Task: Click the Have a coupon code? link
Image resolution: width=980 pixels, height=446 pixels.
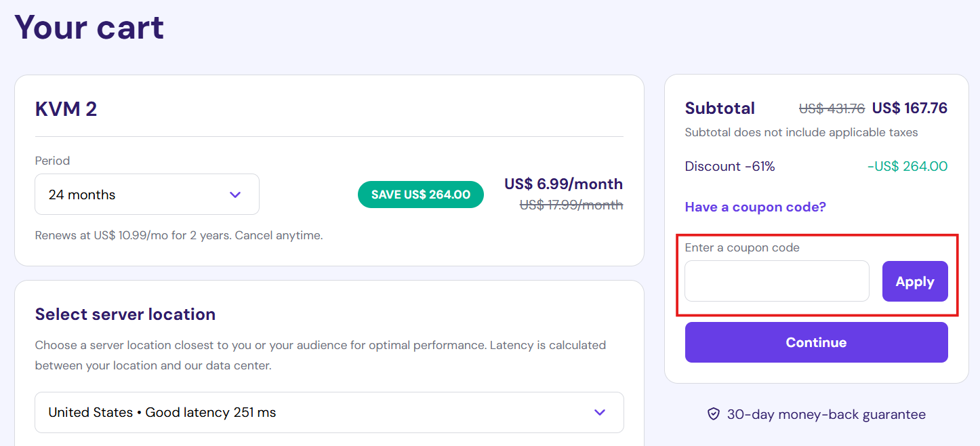Action: 755,207
